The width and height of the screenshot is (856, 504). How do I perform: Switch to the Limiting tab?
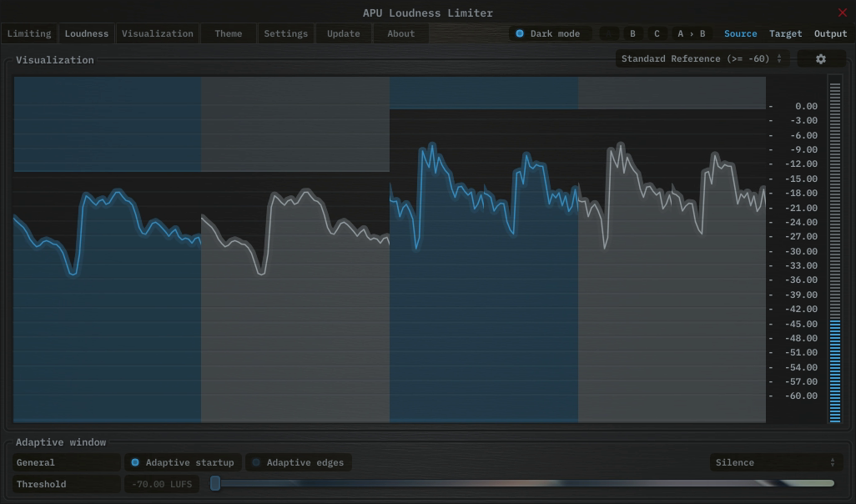click(29, 34)
